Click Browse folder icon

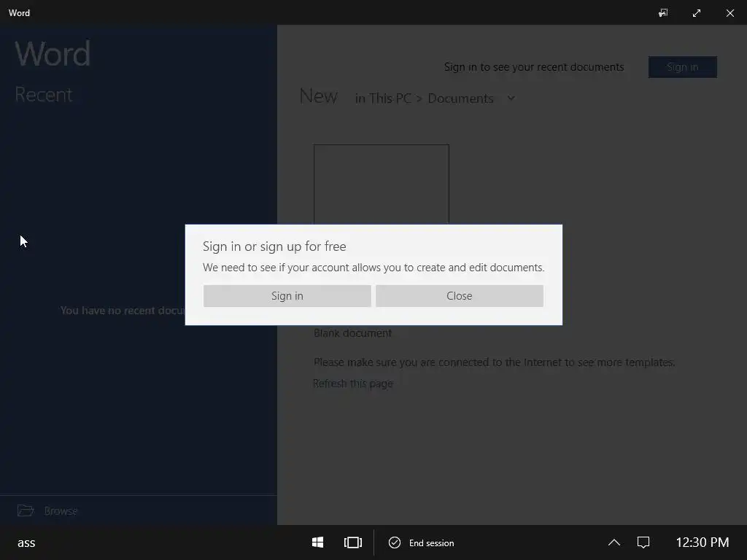tap(26, 510)
